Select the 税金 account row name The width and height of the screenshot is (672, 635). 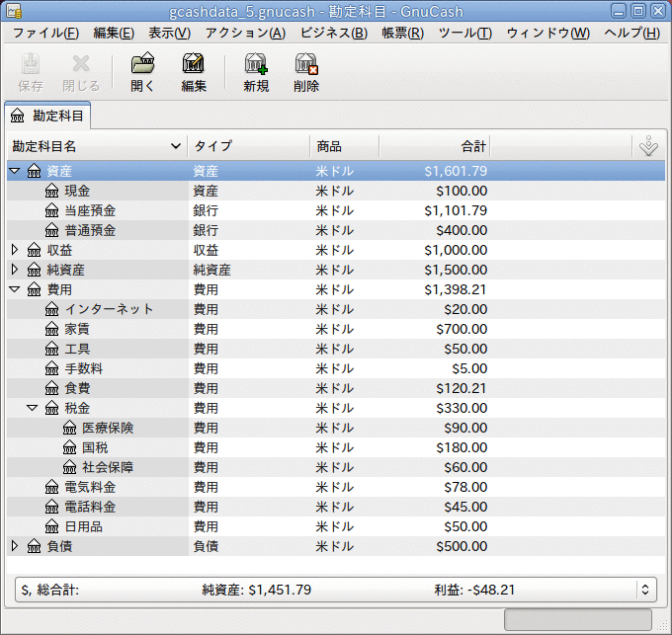click(x=77, y=408)
